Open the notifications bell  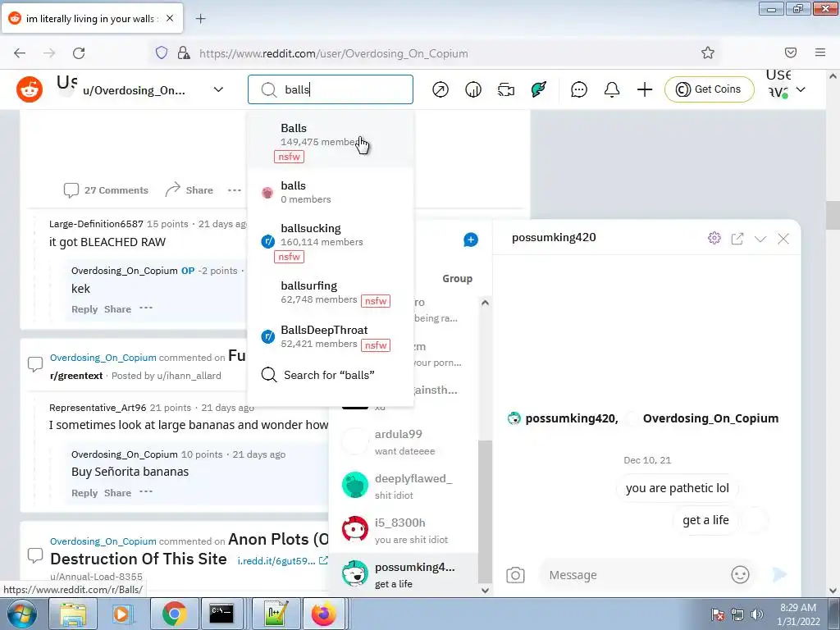[612, 89]
